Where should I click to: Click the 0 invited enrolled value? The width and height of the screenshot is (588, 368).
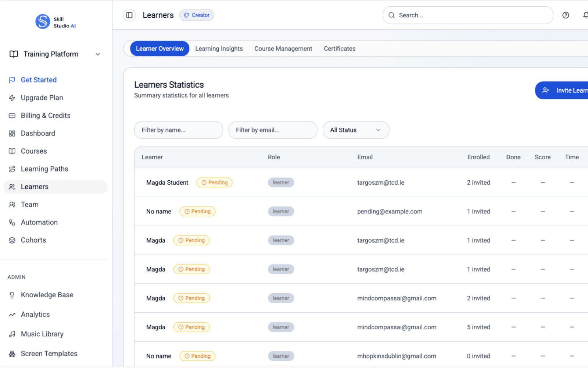tap(478, 356)
